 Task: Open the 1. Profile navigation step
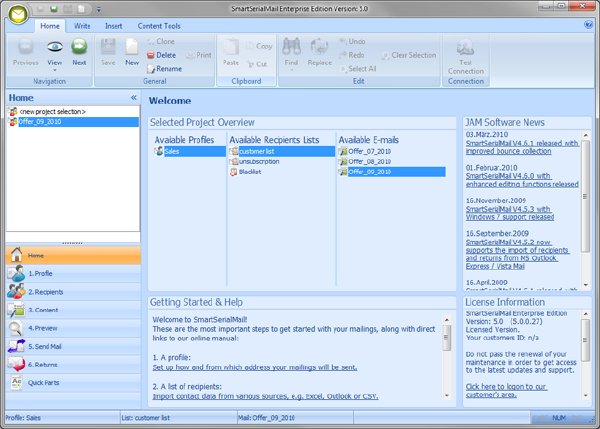73,273
